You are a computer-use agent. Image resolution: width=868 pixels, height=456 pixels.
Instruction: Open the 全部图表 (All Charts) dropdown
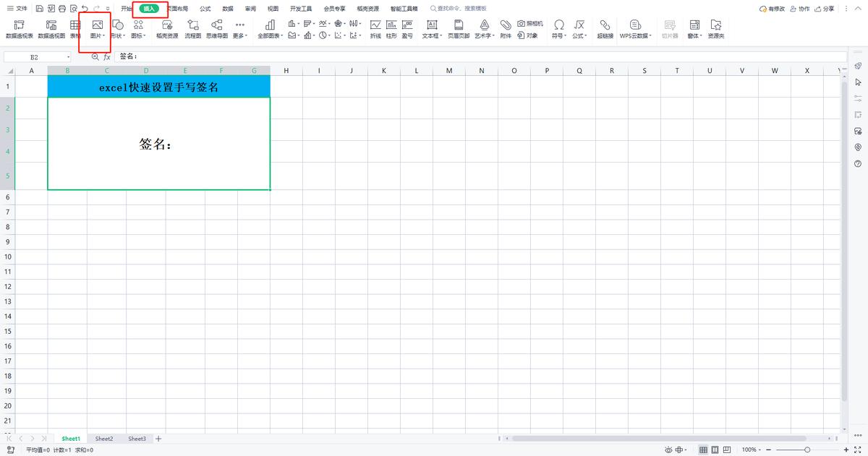(271, 29)
